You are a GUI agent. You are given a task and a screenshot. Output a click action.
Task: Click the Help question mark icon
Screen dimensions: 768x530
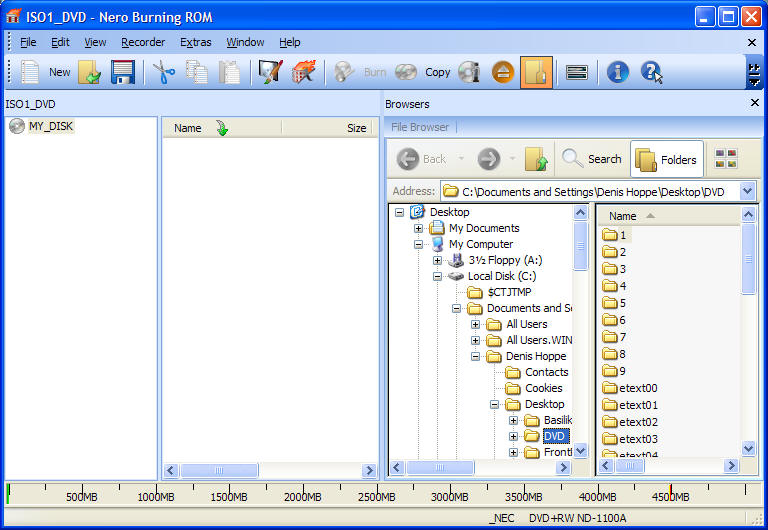pyautogui.click(x=651, y=72)
